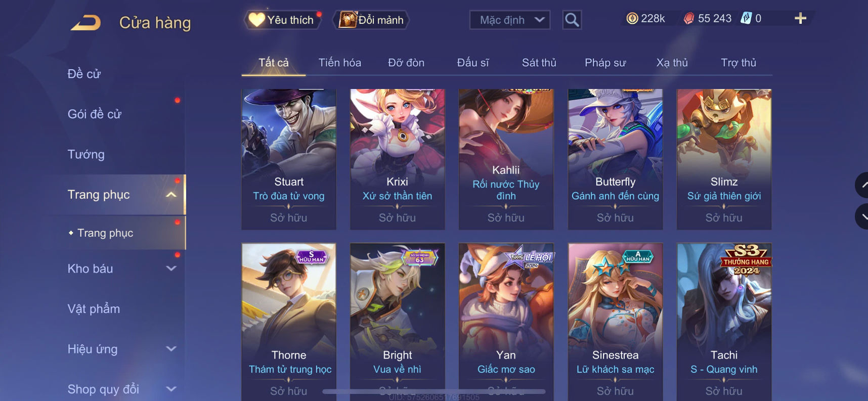The height and width of the screenshot is (401, 868).
Task: Select the Stuart Trò đùa tử vong skin card
Action: [x=289, y=159]
